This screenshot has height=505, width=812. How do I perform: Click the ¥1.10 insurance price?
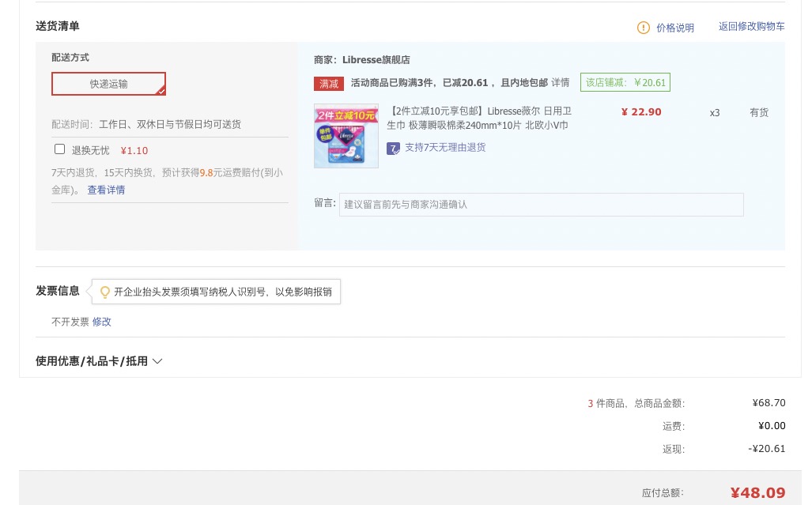tap(134, 151)
